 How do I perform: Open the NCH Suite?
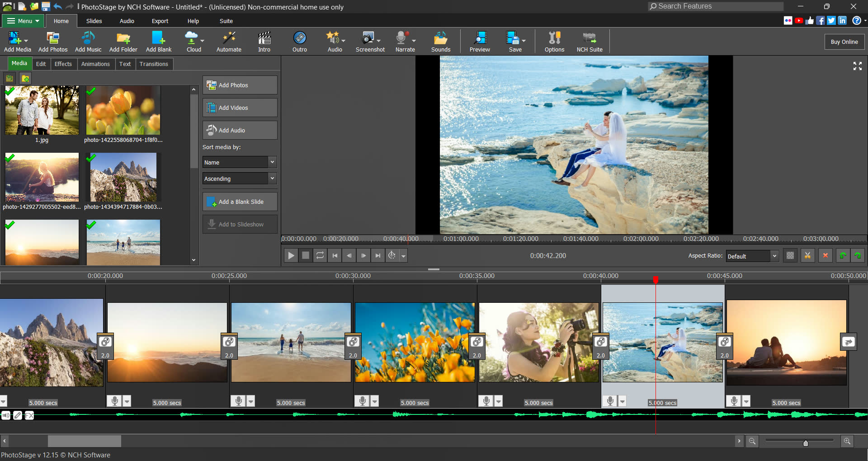tap(590, 42)
